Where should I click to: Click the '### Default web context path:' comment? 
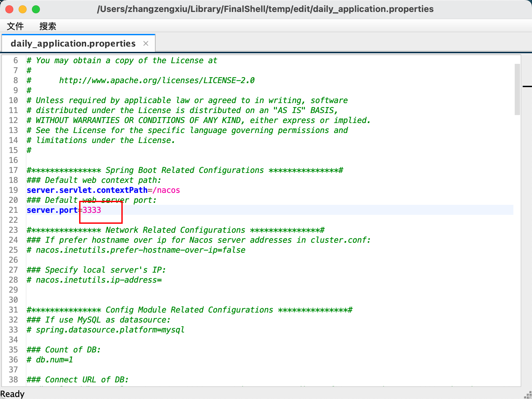94,180
